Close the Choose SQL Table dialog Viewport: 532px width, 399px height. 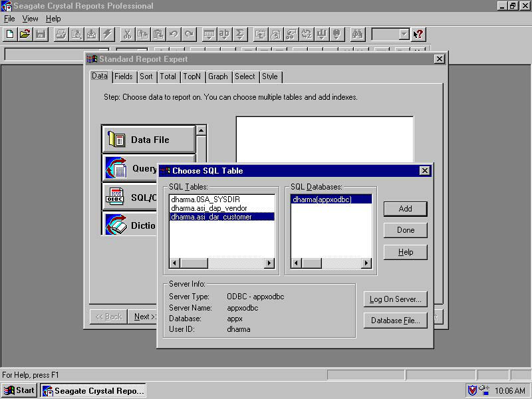point(424,171)
